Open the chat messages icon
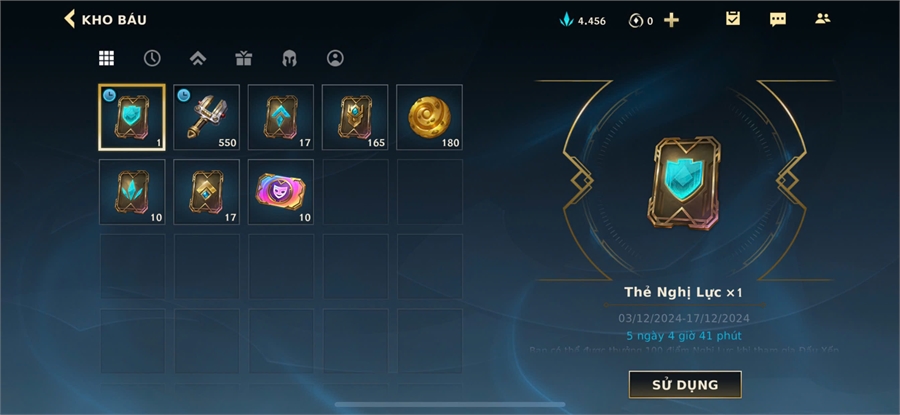Image resolution: width=900 pixels, height=415 pixels. pos(778,20)
